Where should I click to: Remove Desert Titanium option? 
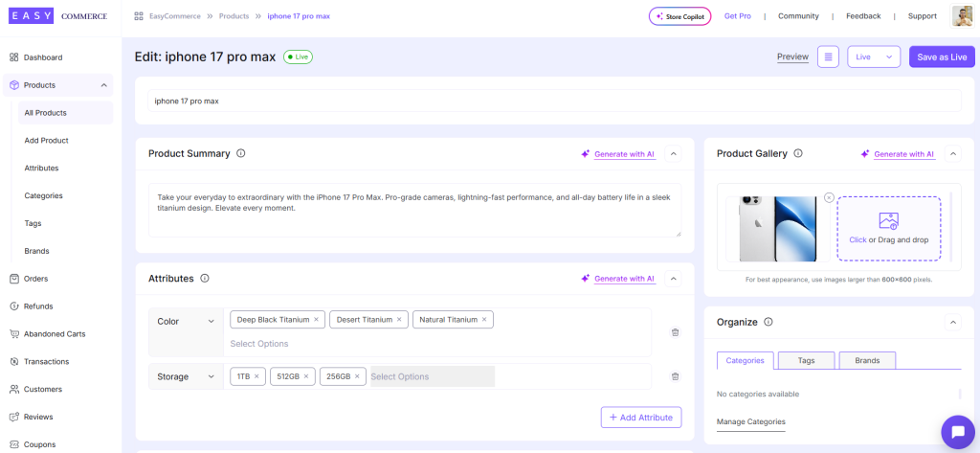coord(399,320)
